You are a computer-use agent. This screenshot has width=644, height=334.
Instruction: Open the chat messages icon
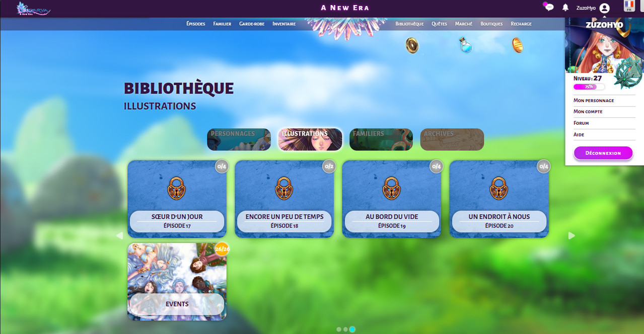coord(549,7)
